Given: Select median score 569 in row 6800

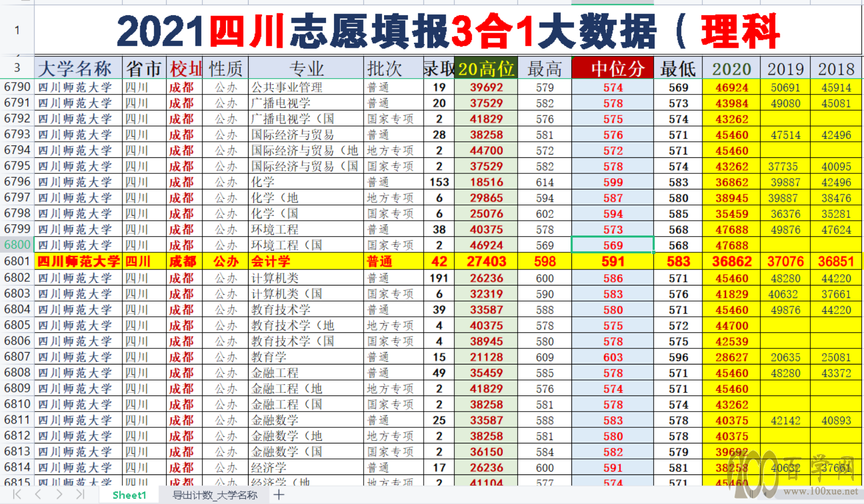Looking at the screenshot, I should 613,245.
